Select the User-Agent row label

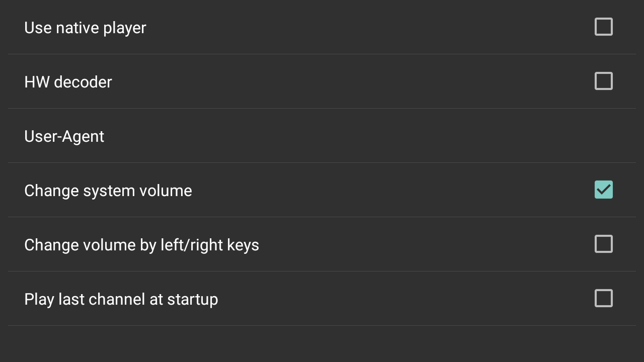64,136
